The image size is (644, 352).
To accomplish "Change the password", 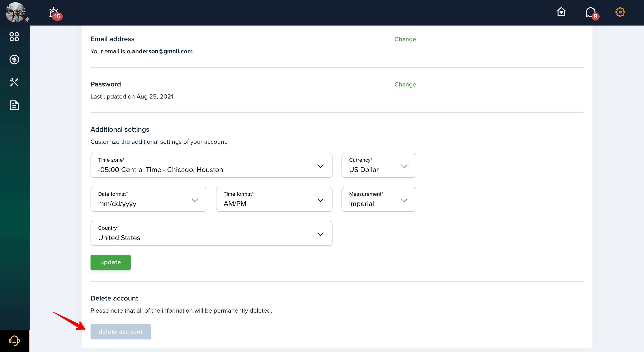I will [x=405, y=84].
